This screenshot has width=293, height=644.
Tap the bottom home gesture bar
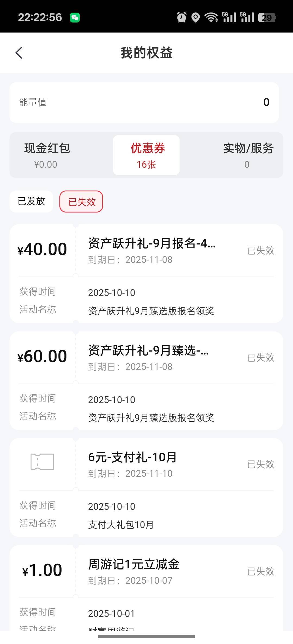pyautogui.click(x=146, y=637)
